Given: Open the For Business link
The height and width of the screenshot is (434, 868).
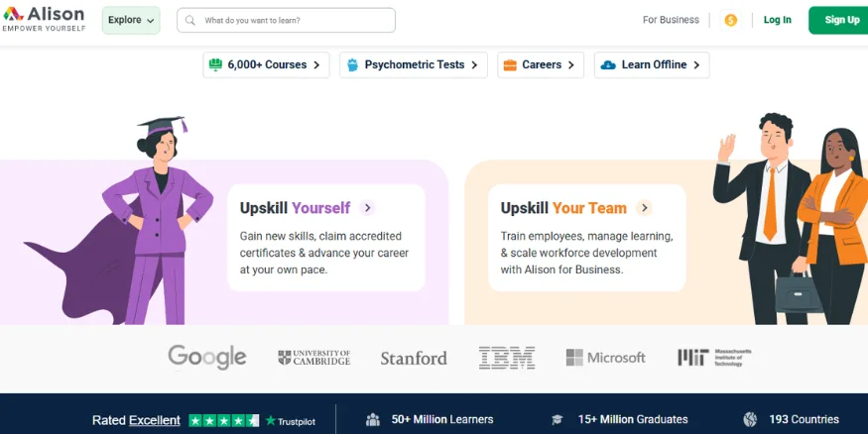Looking at the screenshot, I should [x=671, y=20].
